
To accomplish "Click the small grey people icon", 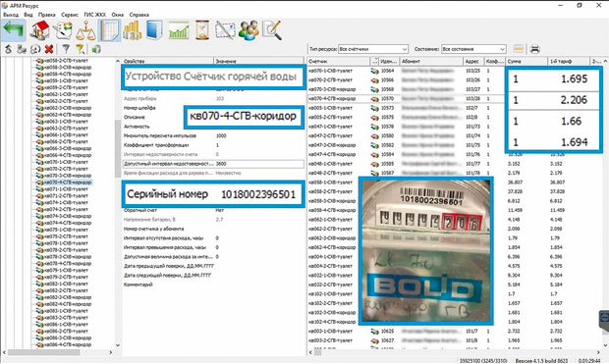I will [x=23, y=49].
